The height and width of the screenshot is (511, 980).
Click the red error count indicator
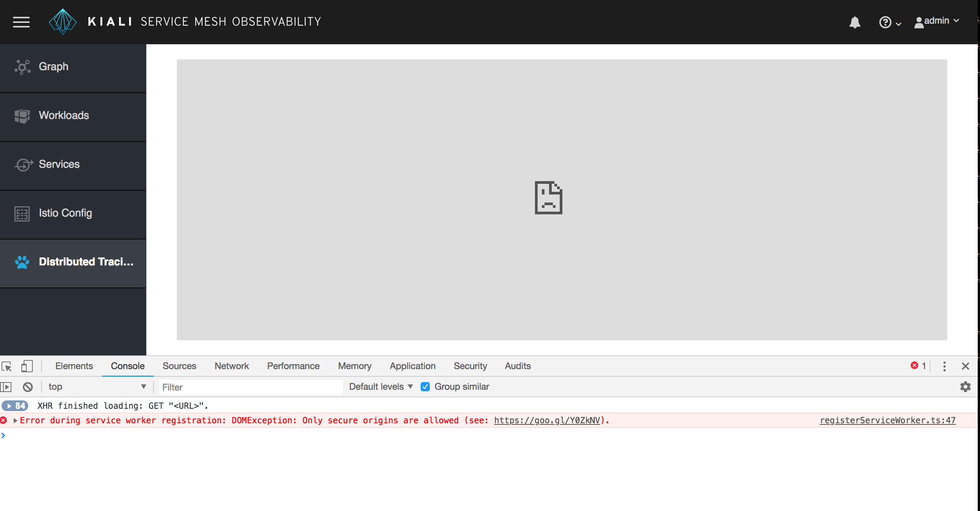point(918,366)
